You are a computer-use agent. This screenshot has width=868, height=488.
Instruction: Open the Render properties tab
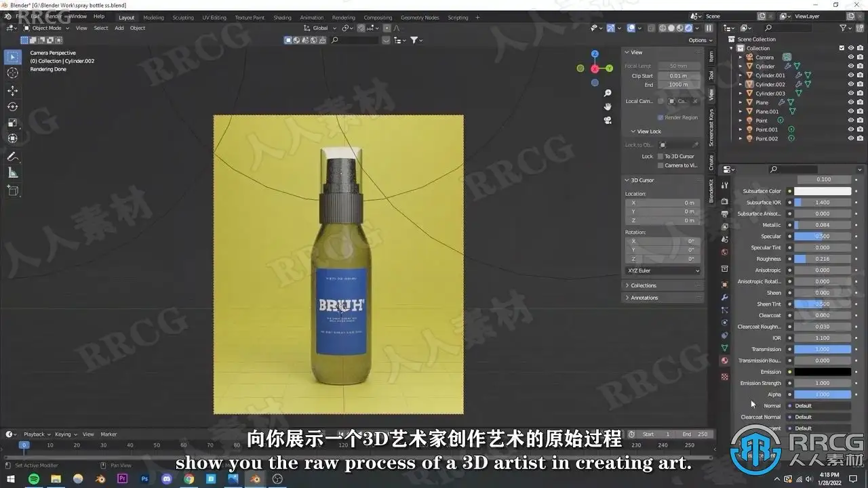[724, 201]
